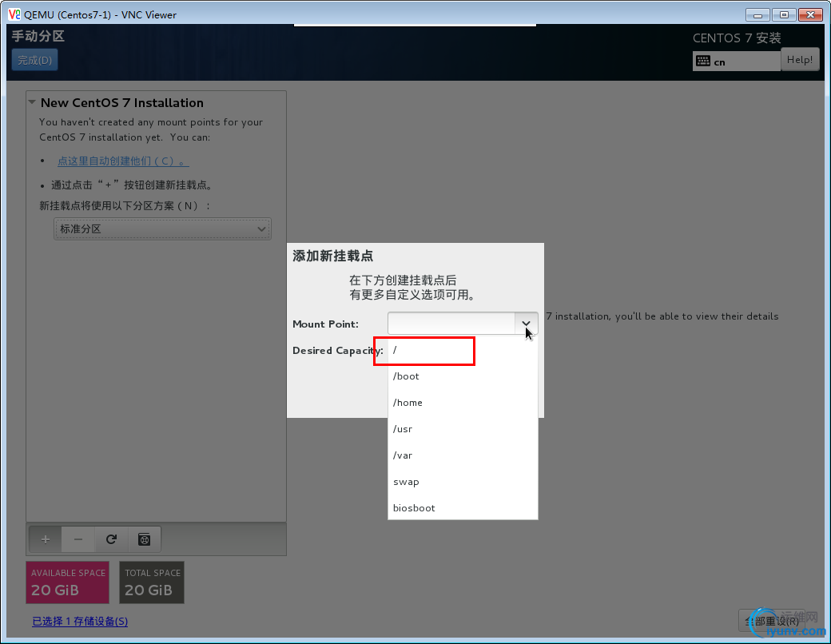Image resolution: width=831 pixels, height=644 pixels.
Task: Click the AVAILABLE SPACE 20 GiB box
Action: point(67,582)
